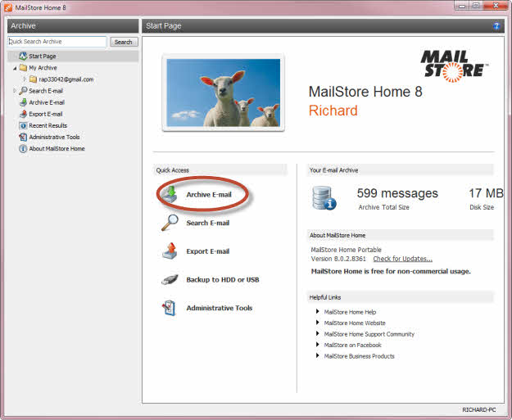The width and height of the screenshot is (512, 420).
Task: Click the Quick Access Search E-mail magnifying glass icon
Action: [x=170, y=223]
